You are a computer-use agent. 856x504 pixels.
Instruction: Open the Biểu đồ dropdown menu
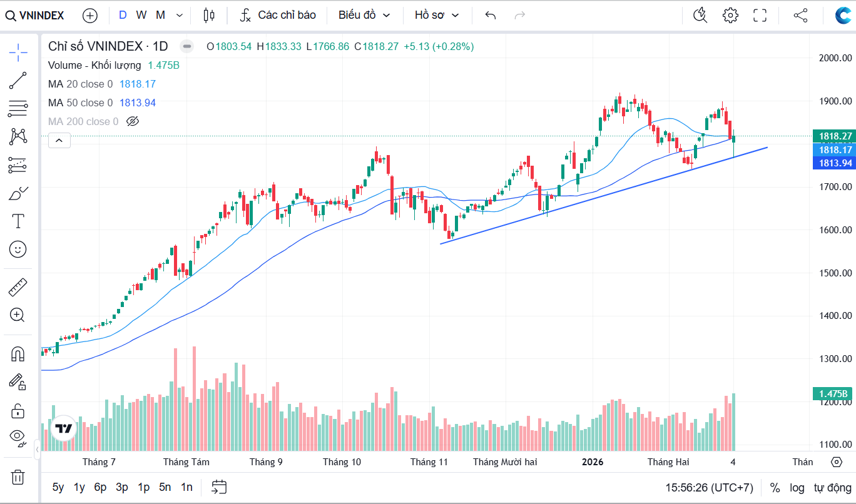tap(364, 15)
